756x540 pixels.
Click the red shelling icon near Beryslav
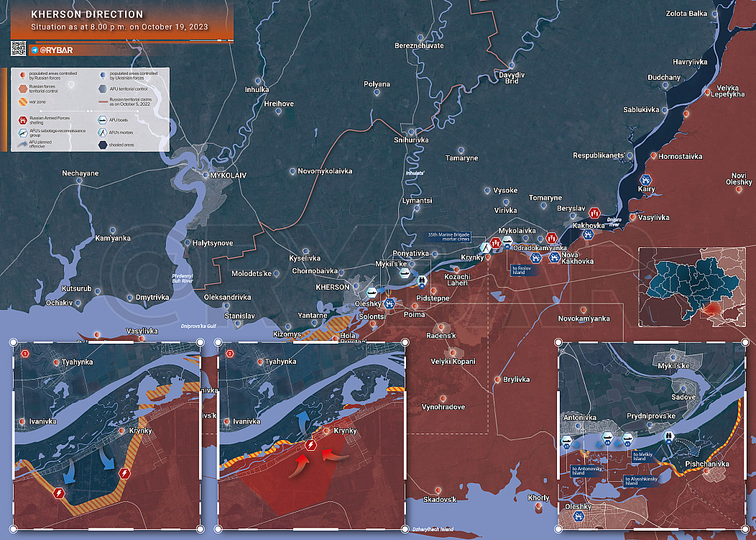pos(594,212)
